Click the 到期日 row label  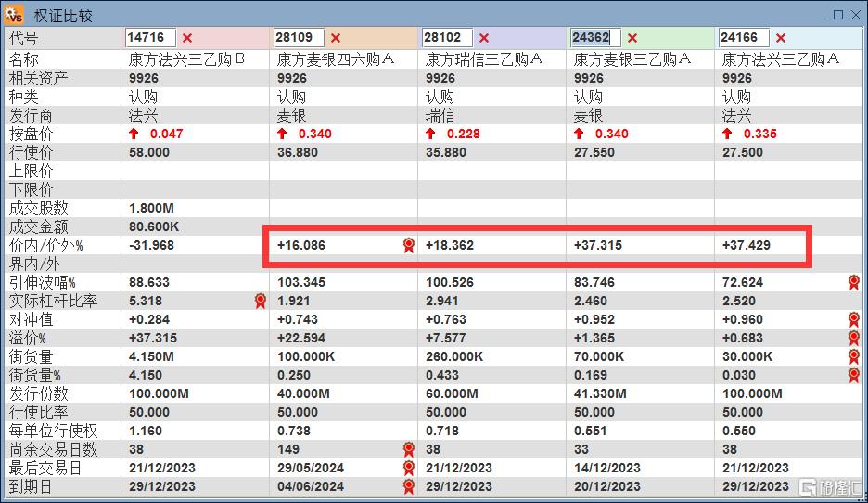tap(31, 486)
